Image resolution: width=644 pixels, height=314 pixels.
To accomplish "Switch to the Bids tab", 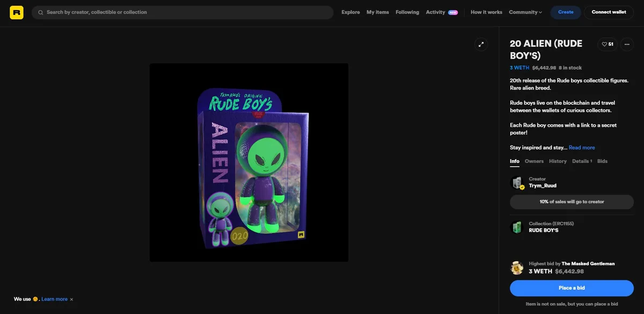I will (x=602, y=161).
